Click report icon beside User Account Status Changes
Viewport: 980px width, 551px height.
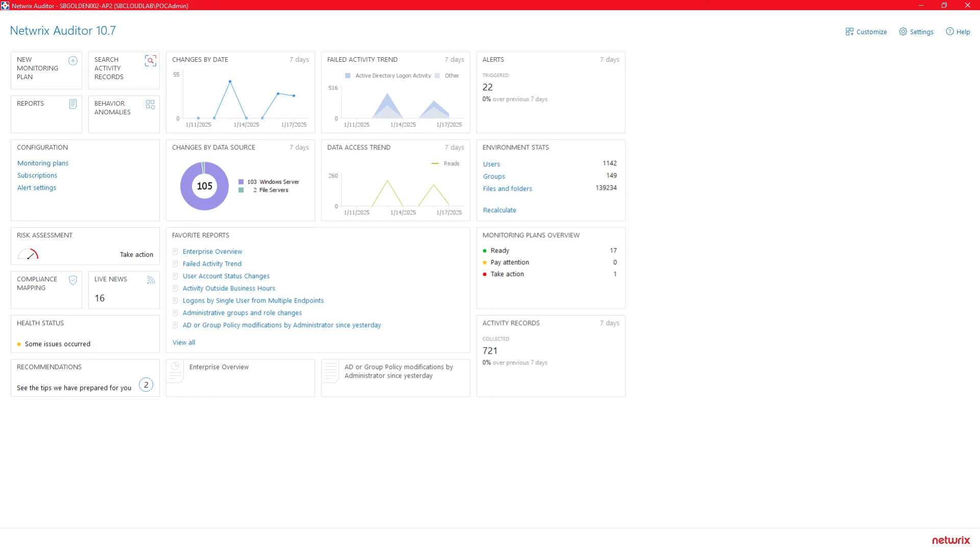pyautogui.click(x=175, y=276)
